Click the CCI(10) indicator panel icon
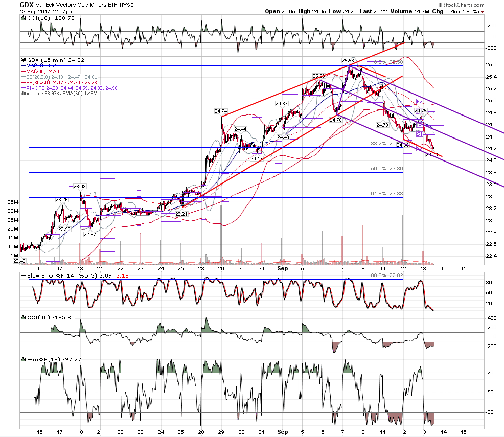 point(23,18)
